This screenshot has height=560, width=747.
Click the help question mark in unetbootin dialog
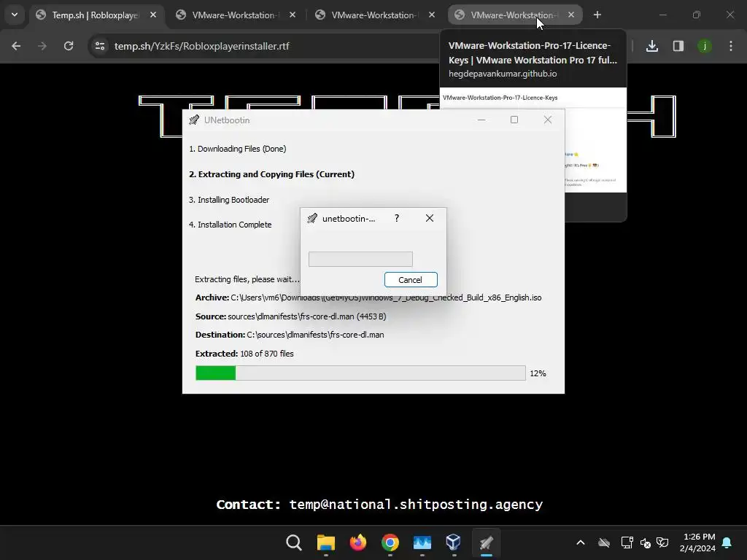pos(397,218)
